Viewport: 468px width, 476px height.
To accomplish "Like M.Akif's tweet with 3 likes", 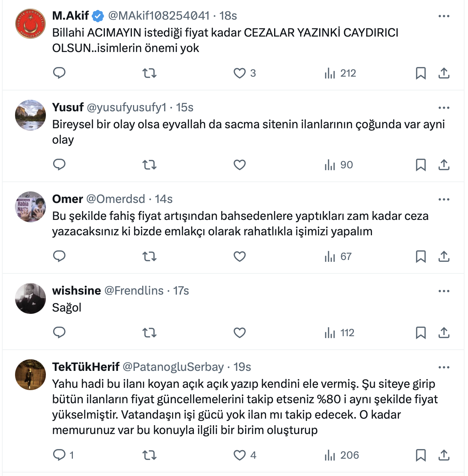I will point(240,73).
